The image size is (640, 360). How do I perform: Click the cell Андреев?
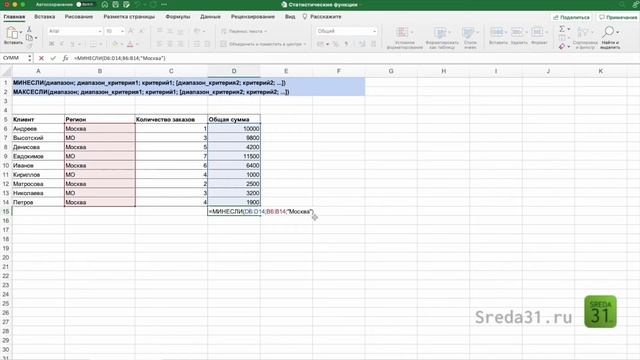coord(38,129)
